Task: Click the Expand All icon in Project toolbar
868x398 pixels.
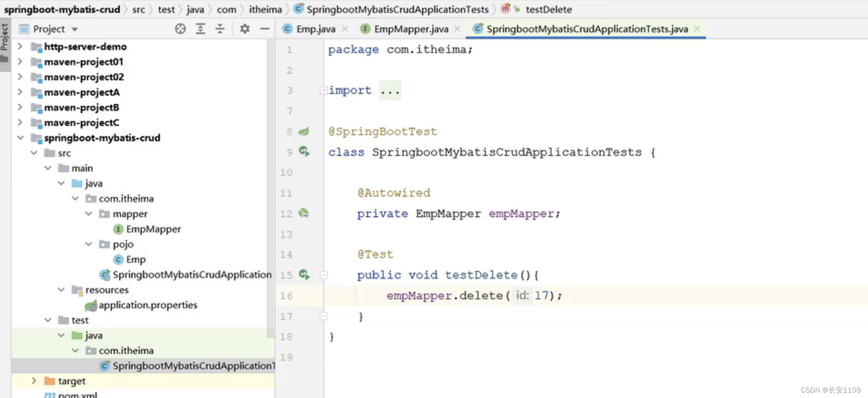Action: coord(200,29)
